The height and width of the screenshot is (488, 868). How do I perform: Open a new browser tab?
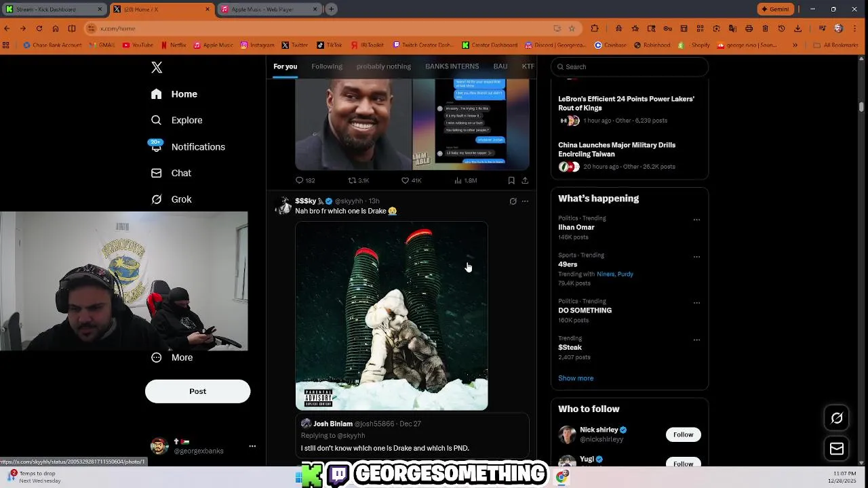(x=331, y=9)
